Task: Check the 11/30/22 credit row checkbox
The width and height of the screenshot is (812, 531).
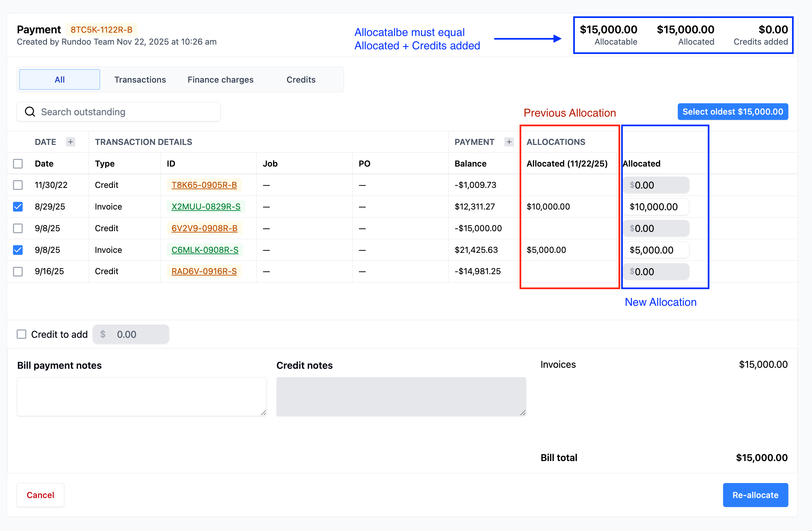Action: 18,185
